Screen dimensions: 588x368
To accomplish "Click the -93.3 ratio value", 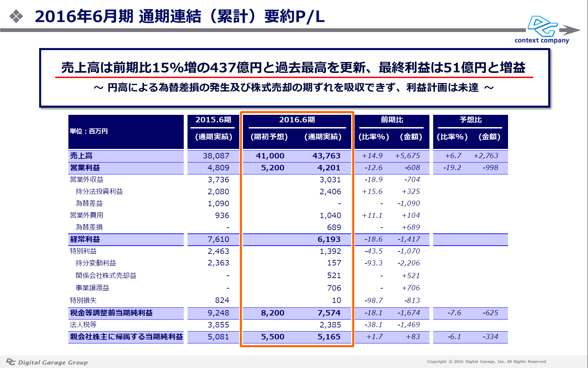I will (x=374, y=263).
